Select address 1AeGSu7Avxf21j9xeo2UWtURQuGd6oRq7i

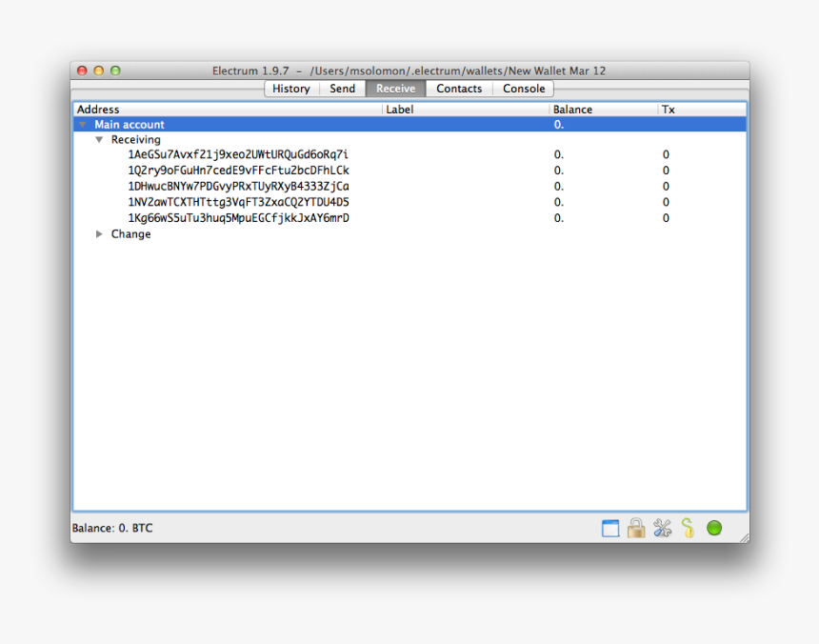click(x=238, y=154)
